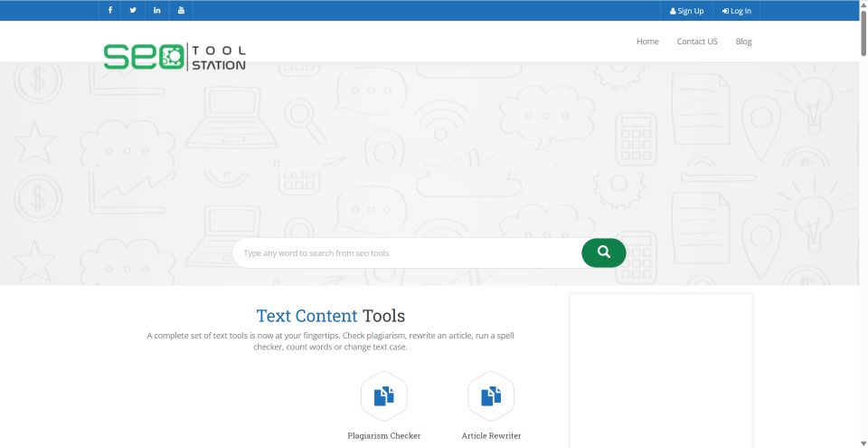Screen dimensions: 868x448
Task: Open the Article Rewriter tool icon
Action: point(491,396)
